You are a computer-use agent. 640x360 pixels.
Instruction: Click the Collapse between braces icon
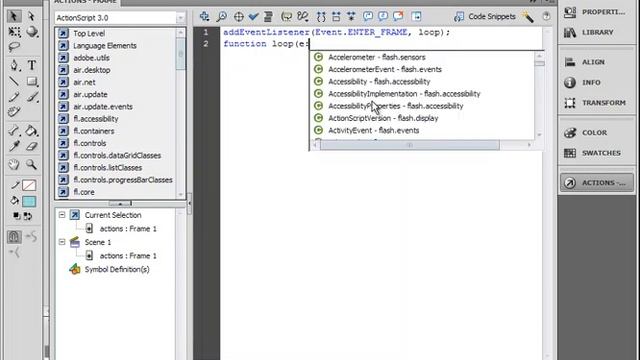(x=321, y=17)
